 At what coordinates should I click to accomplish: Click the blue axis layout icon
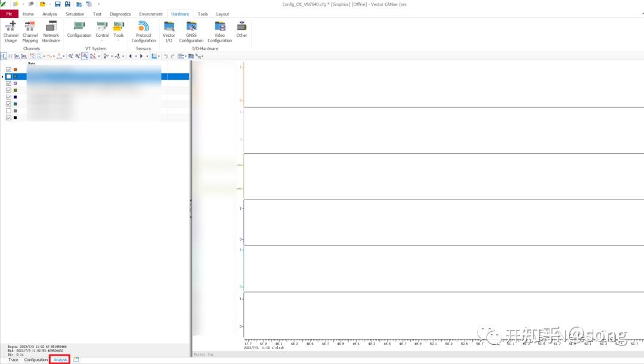pos(154,56)
